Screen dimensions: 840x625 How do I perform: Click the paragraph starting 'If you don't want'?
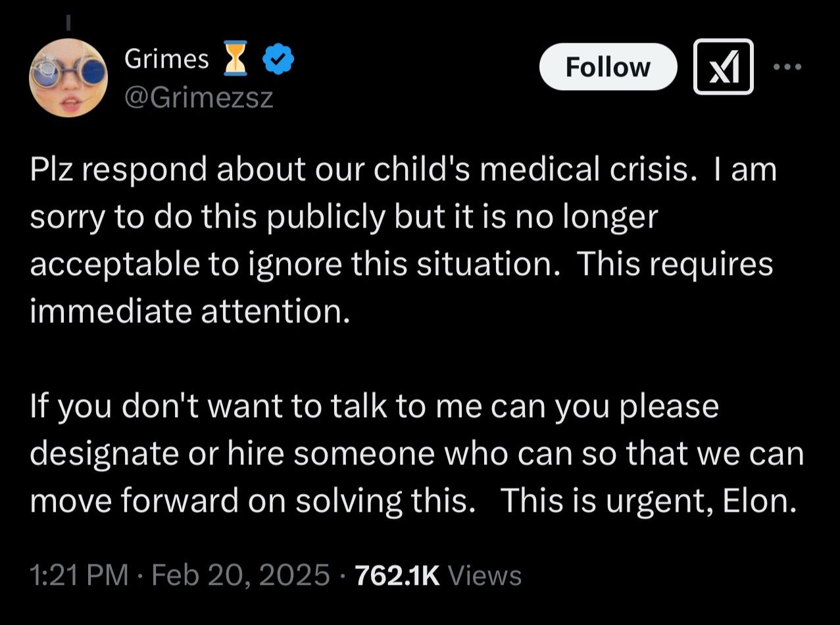(x=416, y=453)
